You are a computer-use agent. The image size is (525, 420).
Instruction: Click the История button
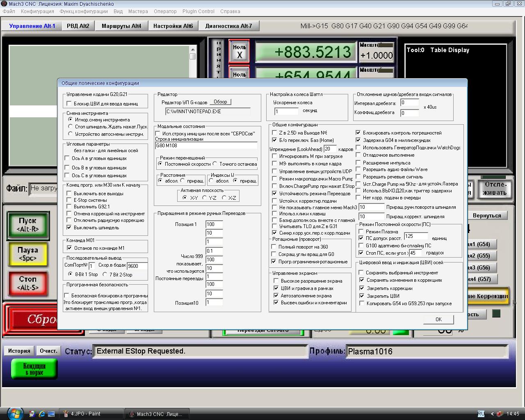click(19, 351)
